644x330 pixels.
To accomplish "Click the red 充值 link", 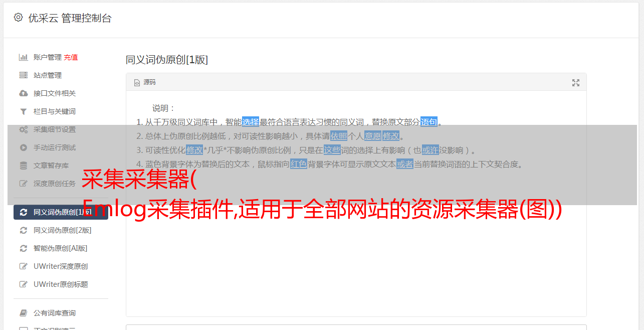I will [71, 57].
